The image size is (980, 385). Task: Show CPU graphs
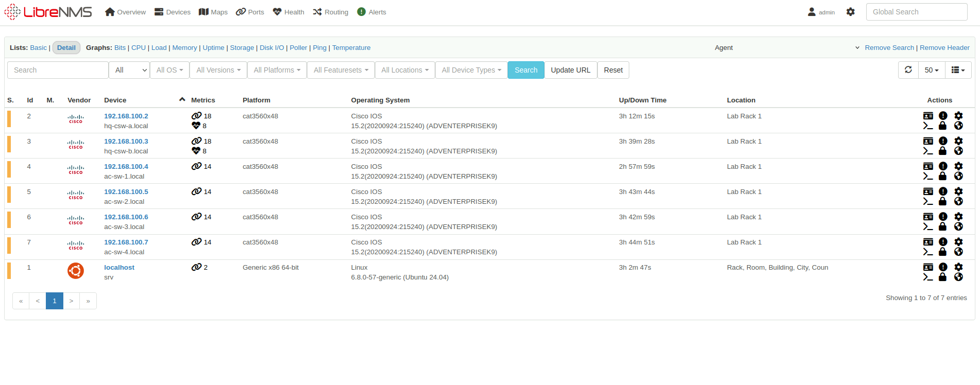pos(139,47)
